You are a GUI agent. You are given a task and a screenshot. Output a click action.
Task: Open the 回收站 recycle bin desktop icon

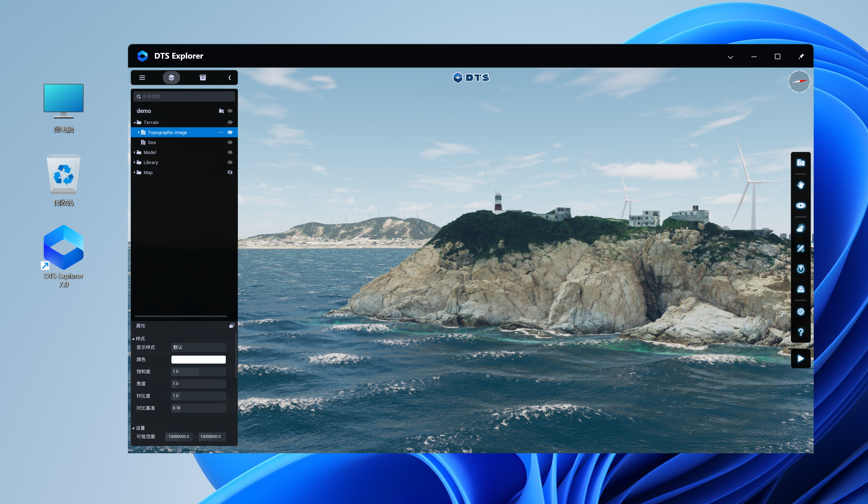pyautogui.click(x=64, y=181)
